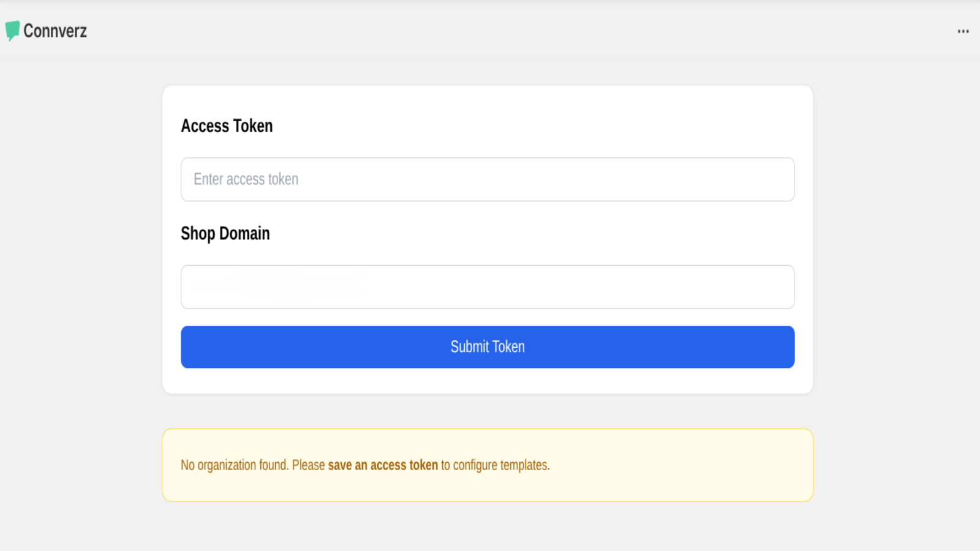Select the "Enter access token" placeholder text
The width and height of the screenshot is (980, 551).
click(x=246, y=179)
